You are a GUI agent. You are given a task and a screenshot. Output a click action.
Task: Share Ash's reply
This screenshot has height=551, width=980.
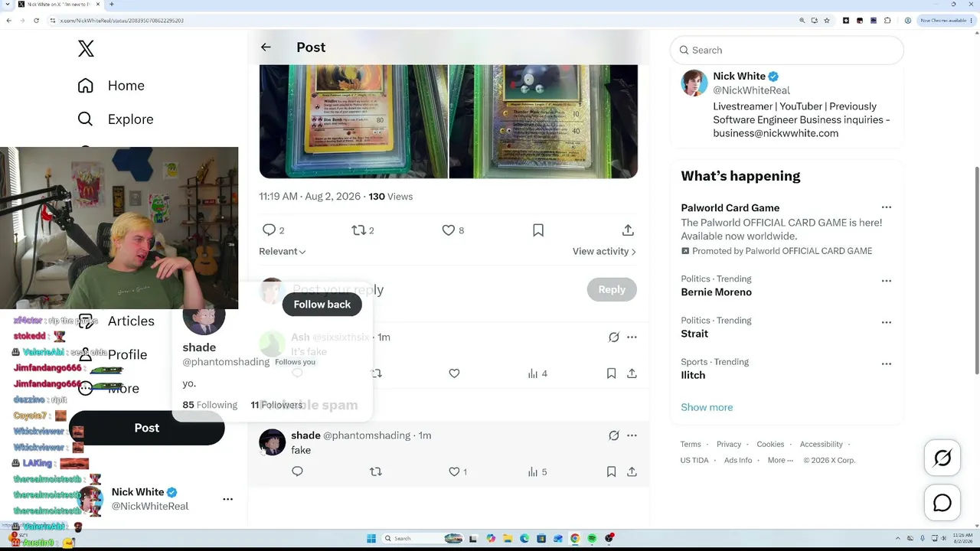pyautogui.click(x=632, y=373)
